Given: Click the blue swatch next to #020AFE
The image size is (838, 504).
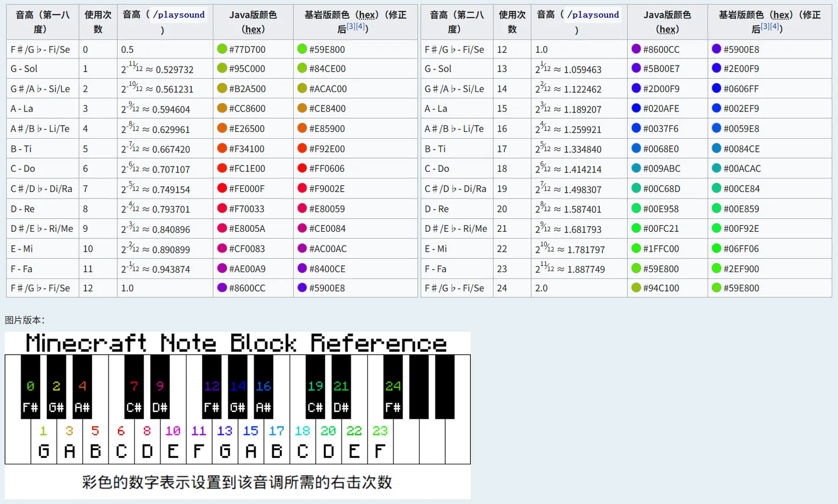Looking at the screenshot, I should pos(636,108).
